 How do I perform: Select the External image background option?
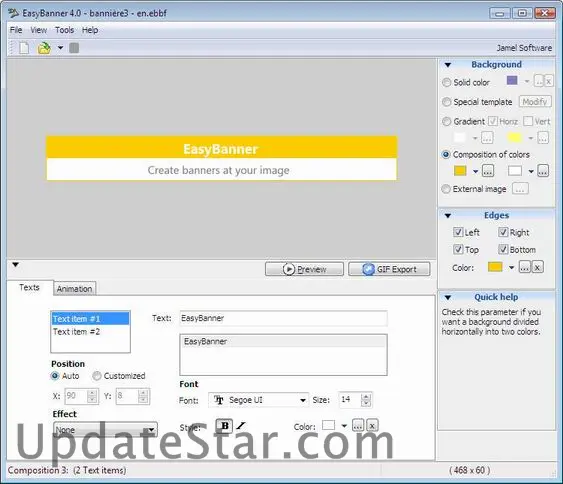tap(446, 189)
